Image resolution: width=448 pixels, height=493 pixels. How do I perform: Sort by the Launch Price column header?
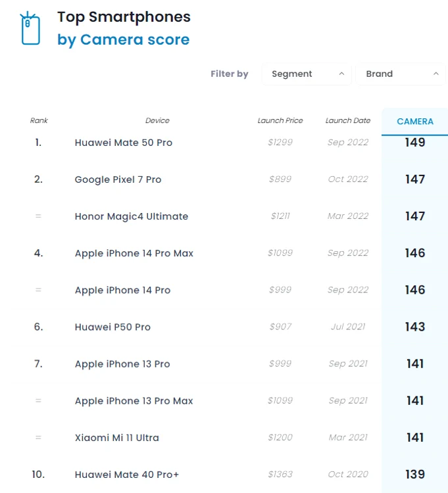pos(280,120)
